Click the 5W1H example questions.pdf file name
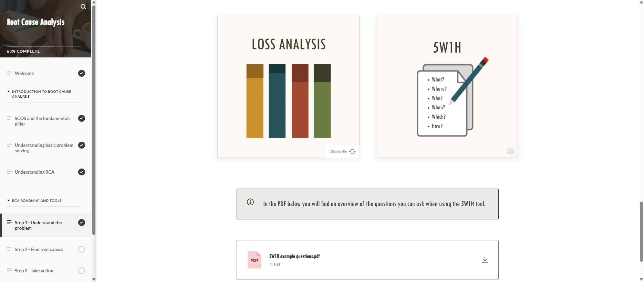Screen dimensions: 644x282 click(294, 256)
